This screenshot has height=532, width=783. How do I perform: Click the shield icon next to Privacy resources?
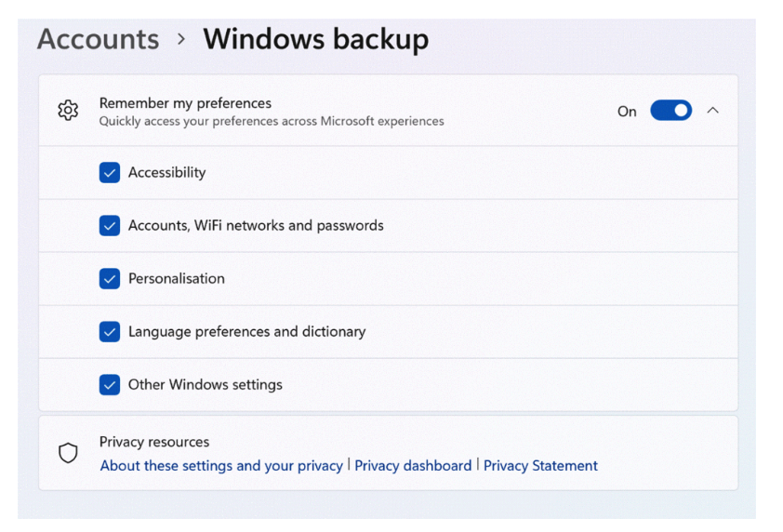(x=68, y=453)
